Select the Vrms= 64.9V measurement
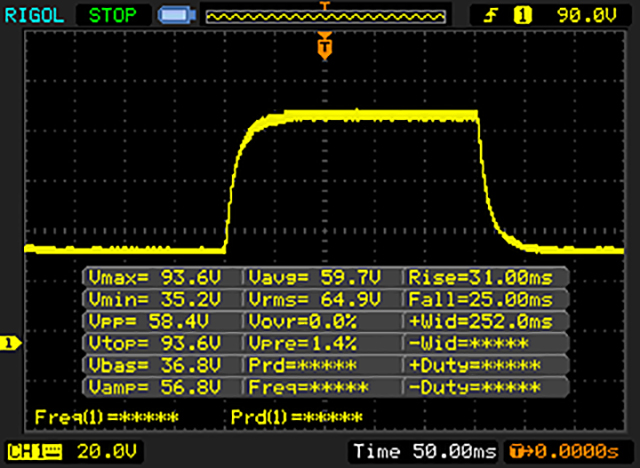Image resolution: width=640 pixels, height=468 pixels. click(x=315, y=300)
